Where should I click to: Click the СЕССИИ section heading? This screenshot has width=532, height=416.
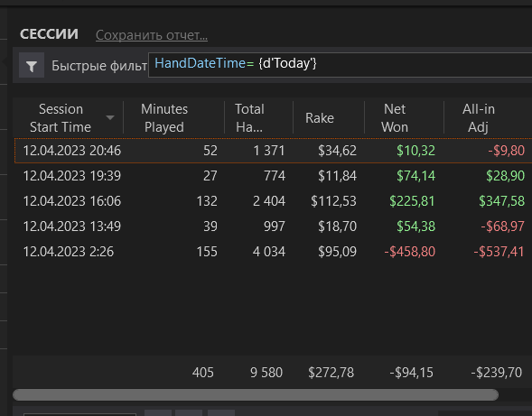tap(49, 34)
